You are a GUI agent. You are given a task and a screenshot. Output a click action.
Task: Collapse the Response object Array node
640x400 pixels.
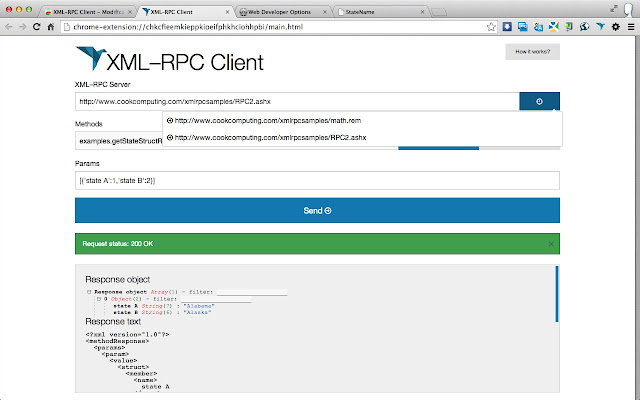(x=89, y=292)
